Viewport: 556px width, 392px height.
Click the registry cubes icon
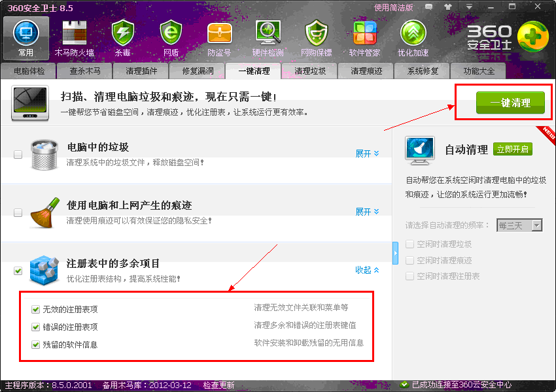coord(44,270)
